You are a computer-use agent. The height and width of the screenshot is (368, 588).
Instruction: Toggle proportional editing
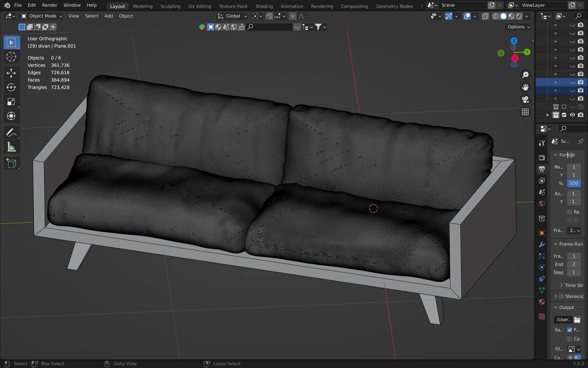[293, 16]
